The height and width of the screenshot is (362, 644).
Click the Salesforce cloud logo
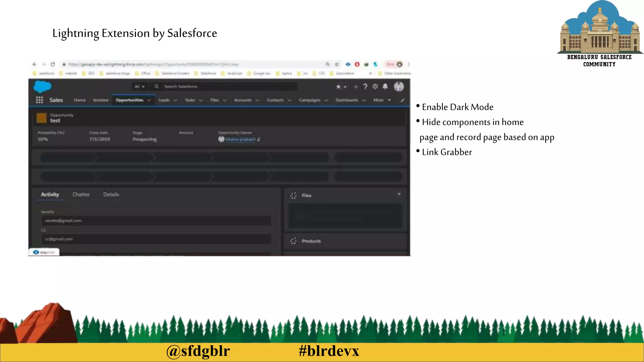click(x=42, y=86)
